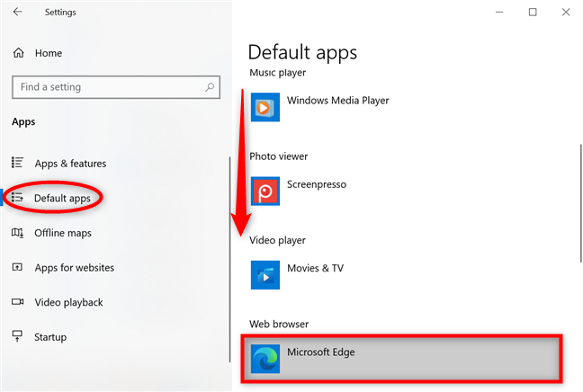Click the Default apps sidebar icon
583x392 pixels.
click(17, 197)
